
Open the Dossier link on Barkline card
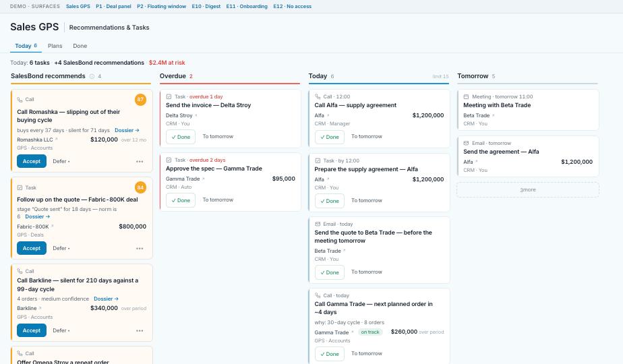click(x=106, y=299)
